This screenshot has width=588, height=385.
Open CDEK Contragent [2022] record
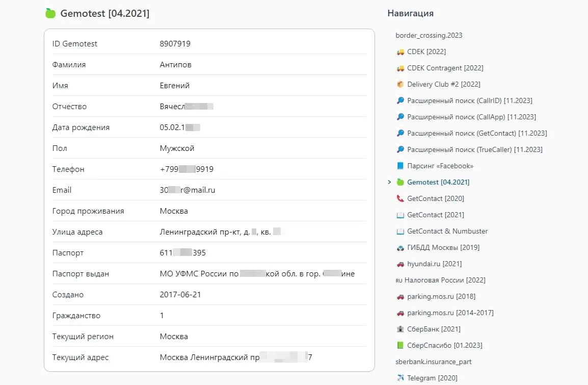point(444,68)
